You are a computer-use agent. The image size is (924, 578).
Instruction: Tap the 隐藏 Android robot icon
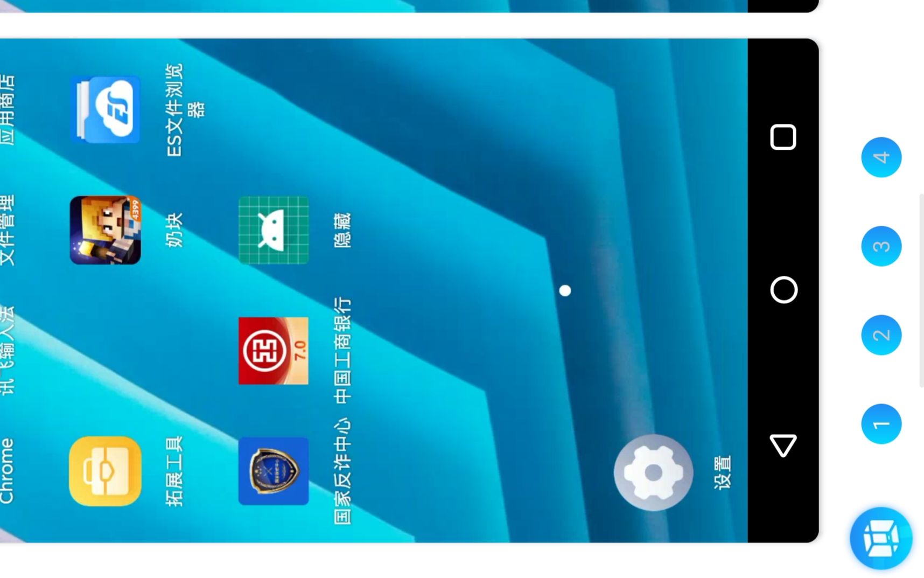tap(274, 231)
